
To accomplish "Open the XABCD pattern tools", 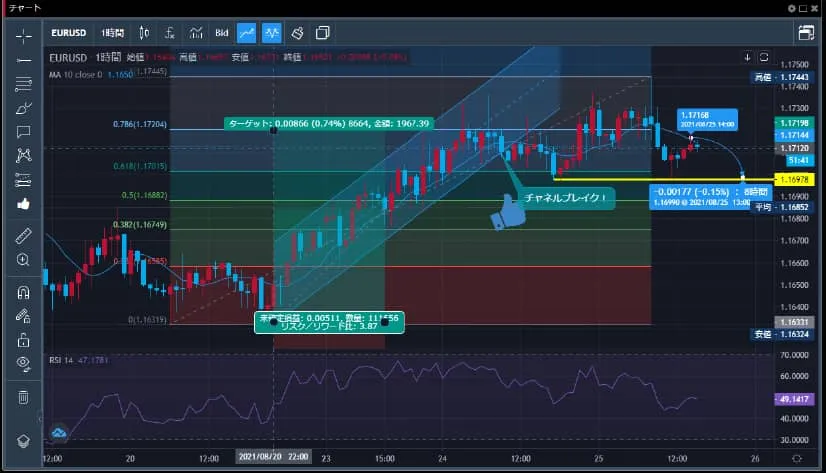I will (x=23, y=155).
